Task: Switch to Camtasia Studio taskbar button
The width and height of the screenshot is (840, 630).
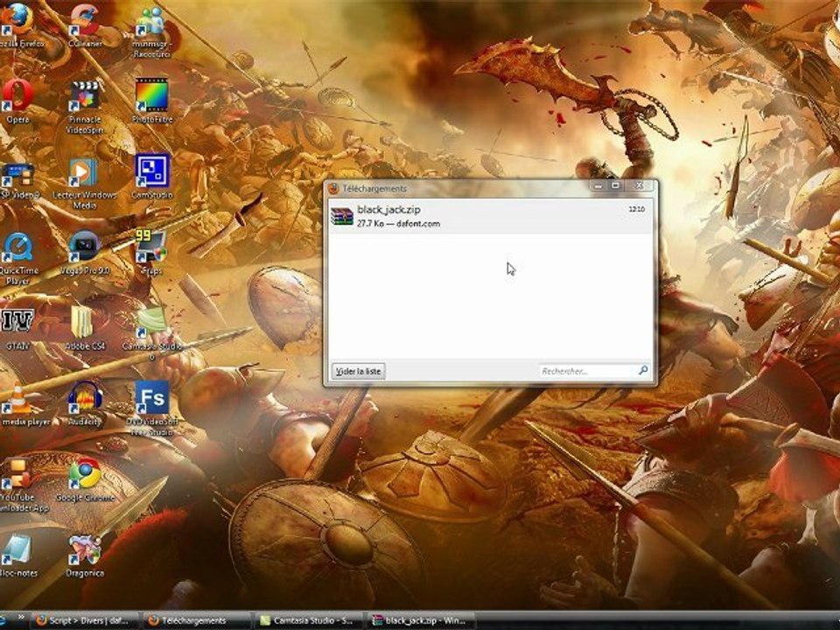Action: (x=308, y=620)
